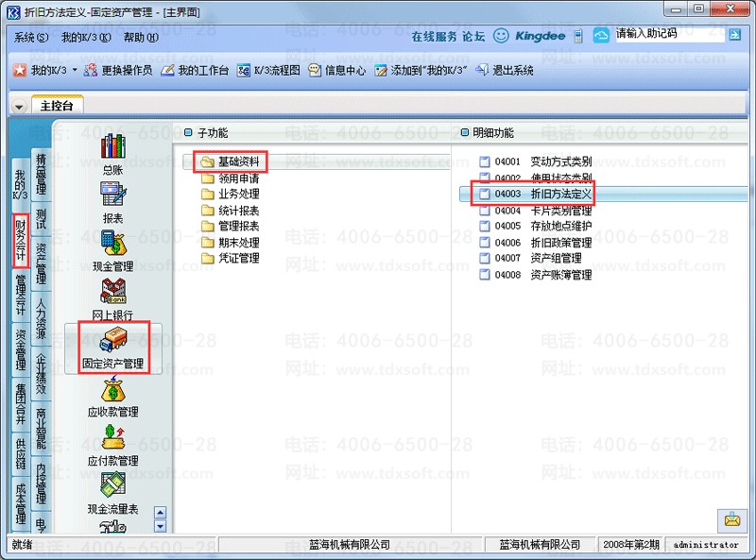Open the 网上银行 module icon
The width and height of the screenshot is (756, 560).
coord(112,297)
